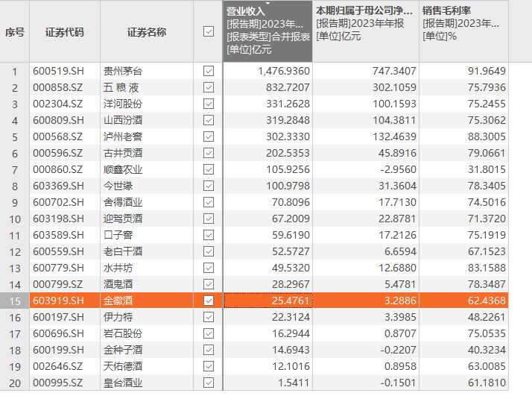The image size is (532, 396).
Task: Select net profit cell -0.2207
Action: coord(366,350)
